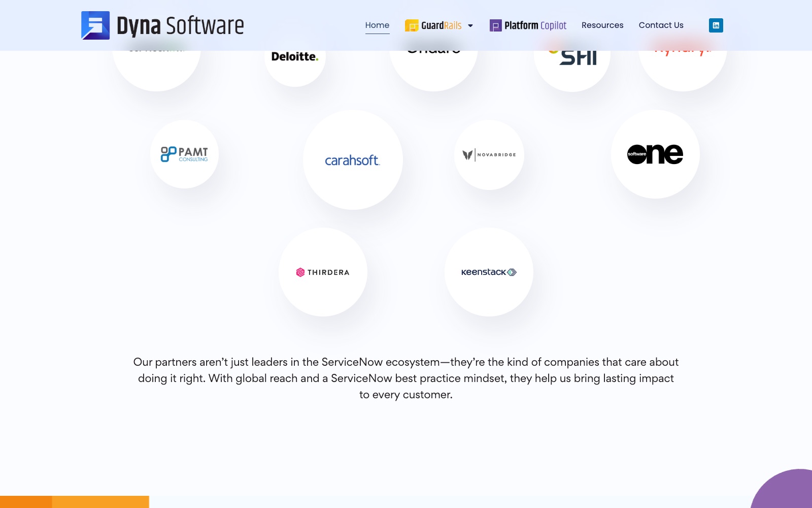812x508 pixels.
Task: Click the Software One partner logo
Action: (x=655, y=154)
